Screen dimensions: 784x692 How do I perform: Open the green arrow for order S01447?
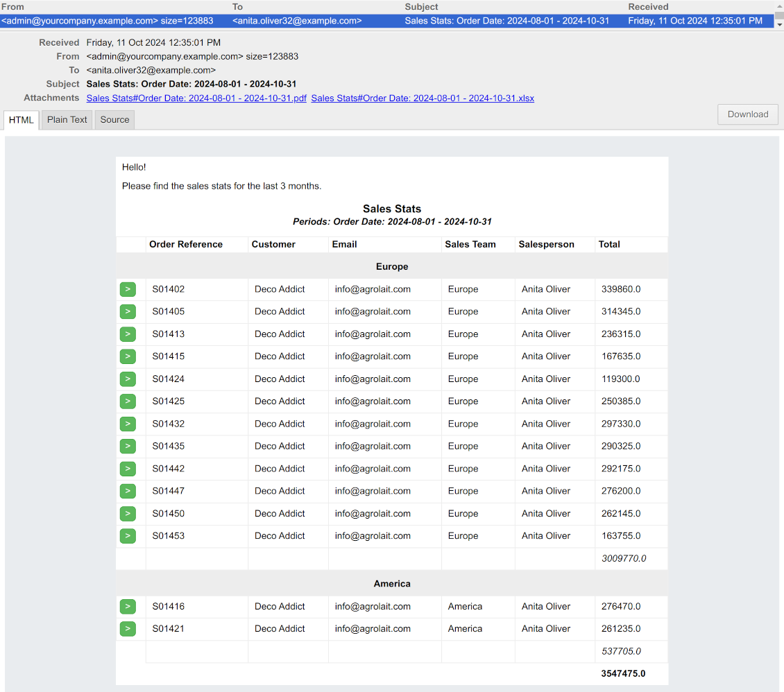(x=128, y=491)
